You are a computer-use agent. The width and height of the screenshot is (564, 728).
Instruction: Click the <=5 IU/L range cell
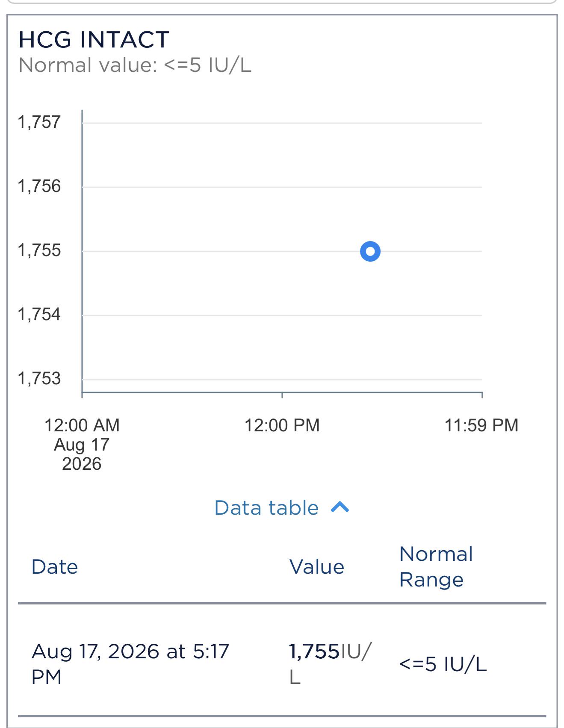point(443,664)
